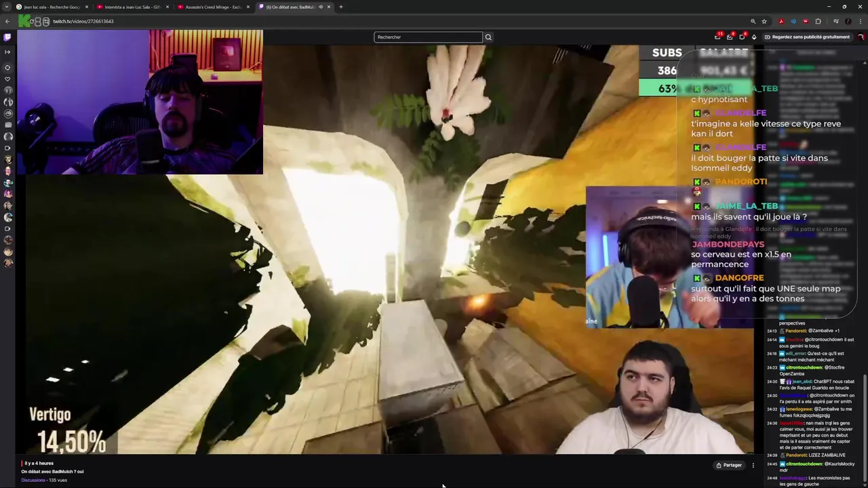Click the Twitch search magnifier button
The image size is (868, 488).
pos(488,37)
